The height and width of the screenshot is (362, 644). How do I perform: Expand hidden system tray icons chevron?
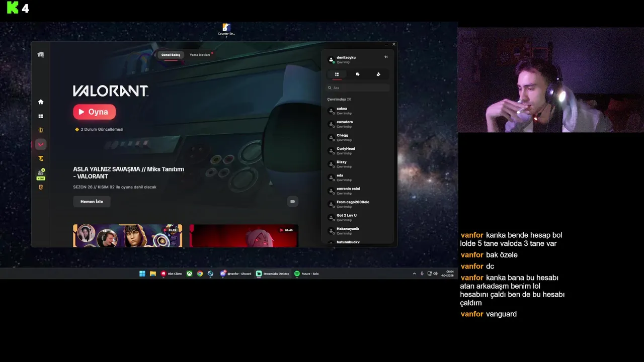coord(415,274)
